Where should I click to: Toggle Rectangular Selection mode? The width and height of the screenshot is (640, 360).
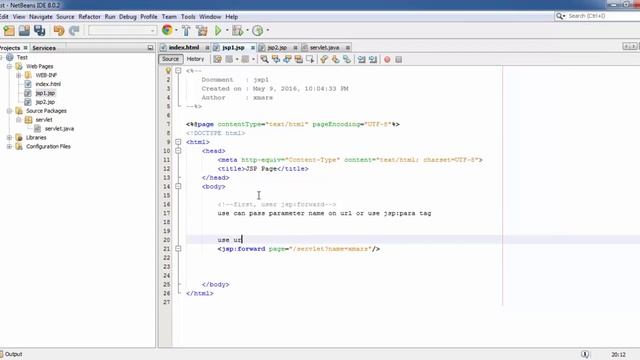[x=310, y=60]
